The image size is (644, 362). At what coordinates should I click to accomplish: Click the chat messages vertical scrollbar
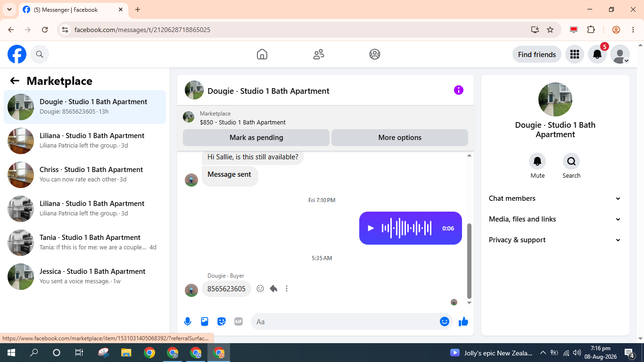click(469, 261)
